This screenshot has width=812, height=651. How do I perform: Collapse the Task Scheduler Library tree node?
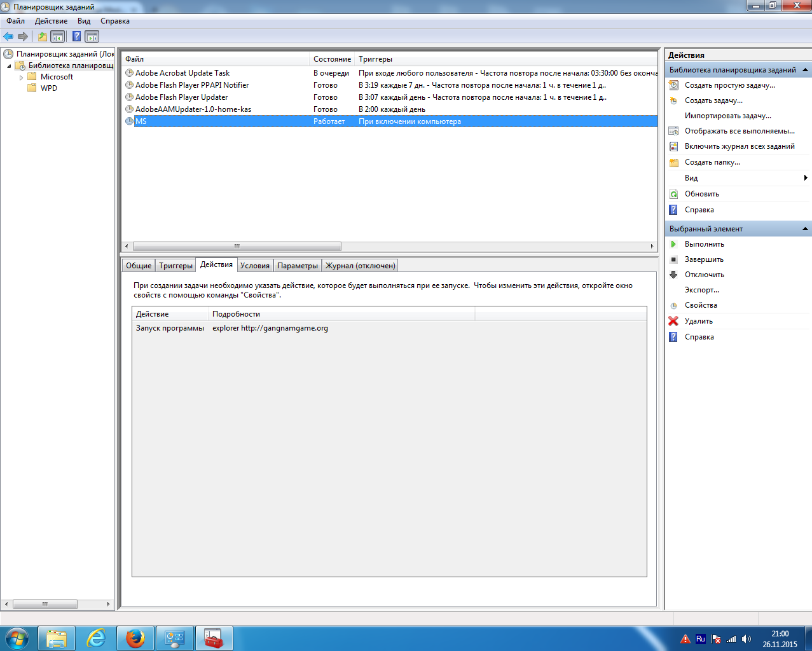point(9,66)
